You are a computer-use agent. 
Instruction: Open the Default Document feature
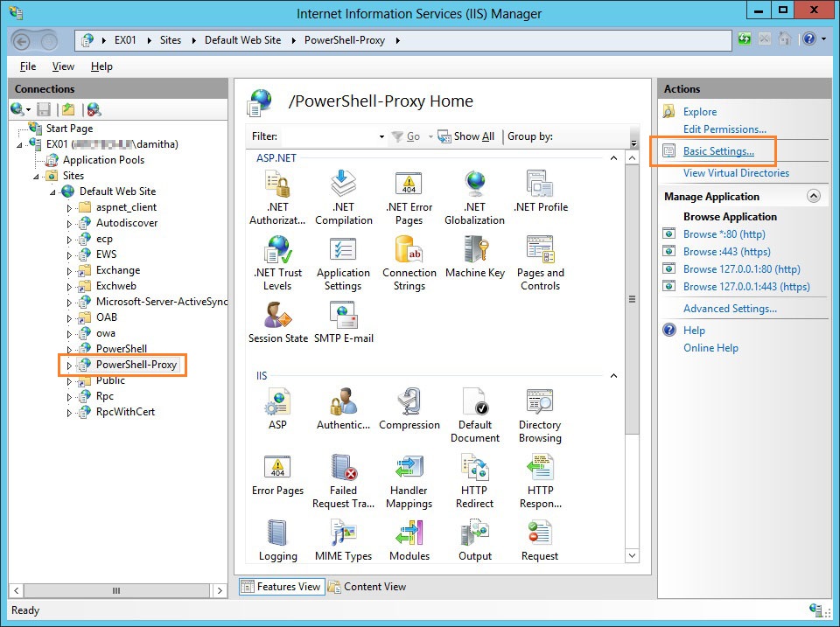click(474, 415)
